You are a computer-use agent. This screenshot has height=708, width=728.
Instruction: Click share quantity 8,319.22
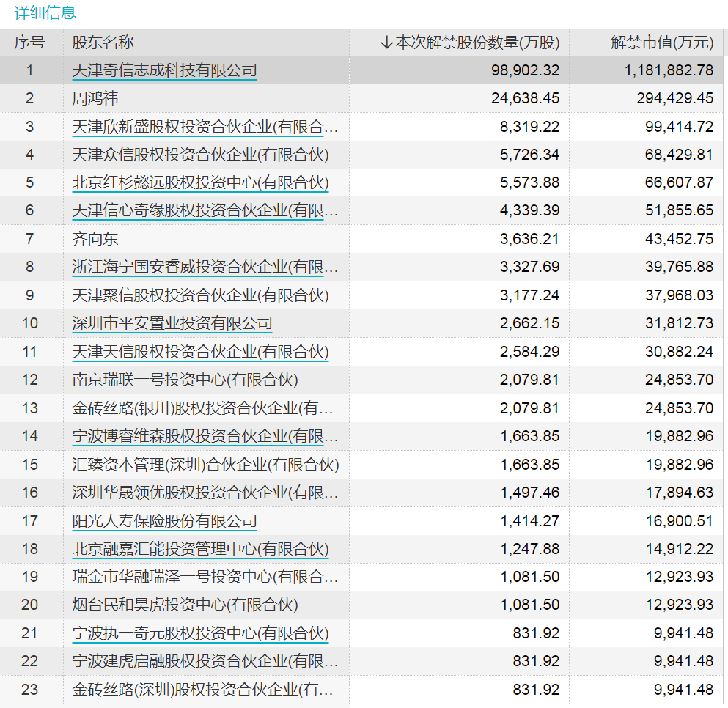click(530, 127)
